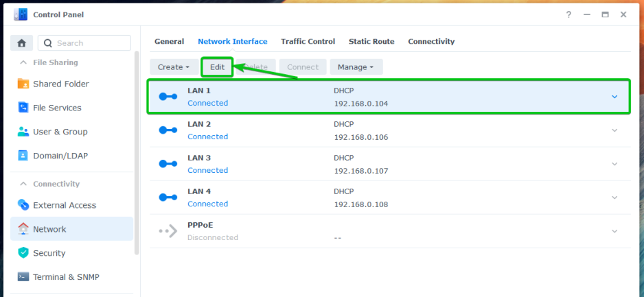Screen dimensions: 644x297
Task: Click the Edit button
Action: (217, 67)
